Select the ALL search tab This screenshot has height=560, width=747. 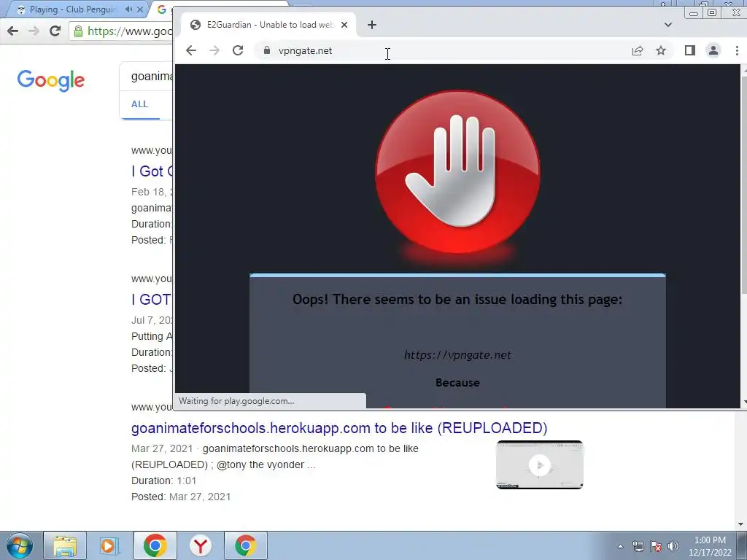pyautogui.click(x=139, y=104)
